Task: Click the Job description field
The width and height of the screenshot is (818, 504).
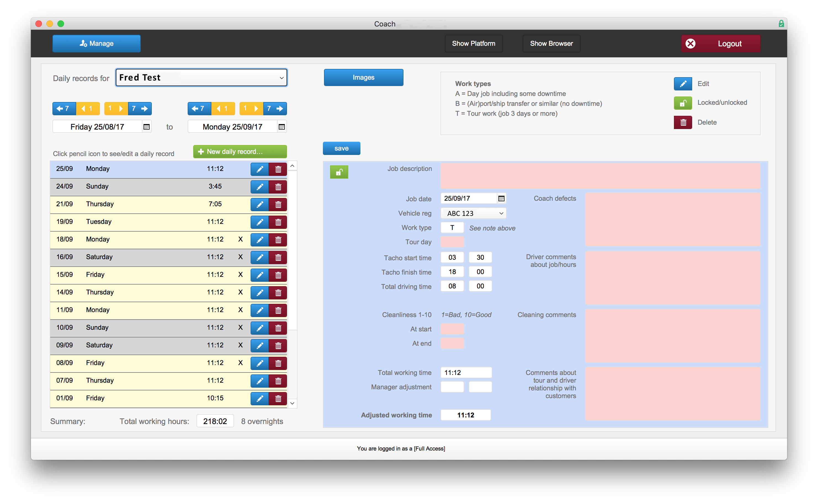Action: tap(600, 176)
